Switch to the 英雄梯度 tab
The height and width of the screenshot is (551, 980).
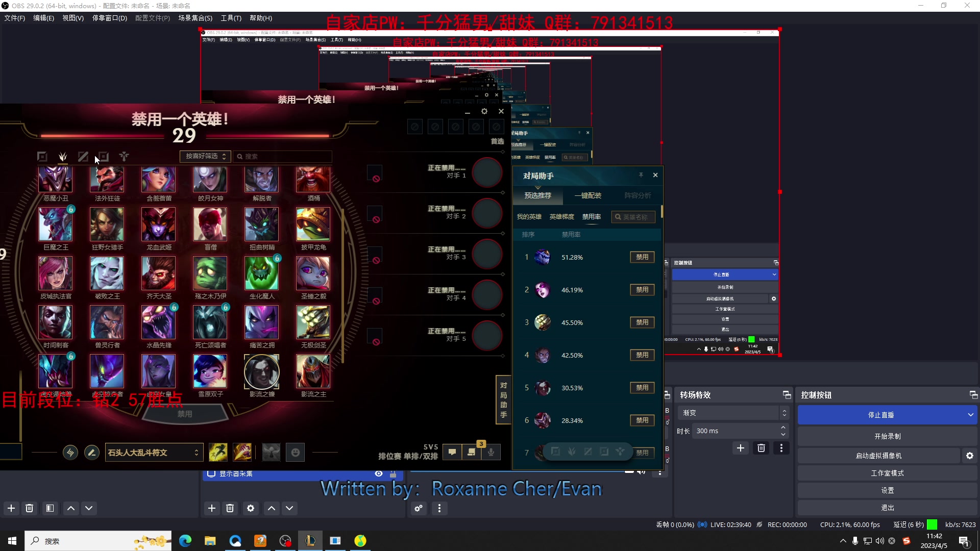[561, 217]
